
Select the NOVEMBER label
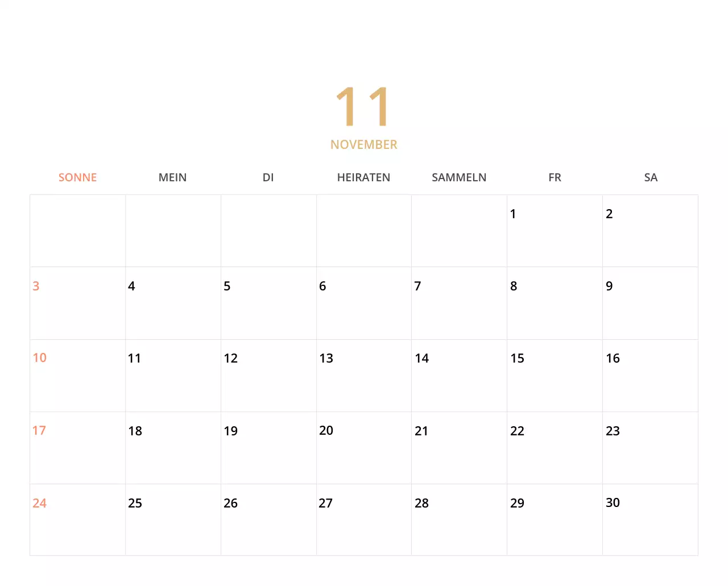tap(363, 144)
